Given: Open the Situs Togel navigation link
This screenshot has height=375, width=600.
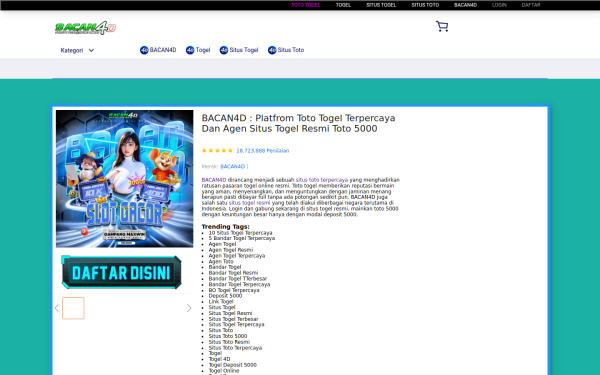Looking at the screenshot, I should [244, 50].
